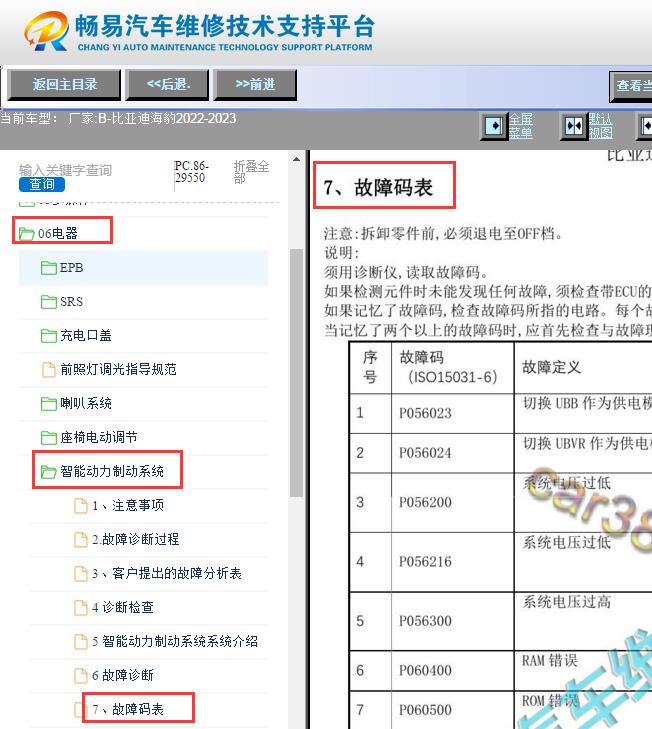Open the 前照灯调光指导规范 document
Image resolution: width=652 pixels, height=729 pixels.
tap(118, 370)
